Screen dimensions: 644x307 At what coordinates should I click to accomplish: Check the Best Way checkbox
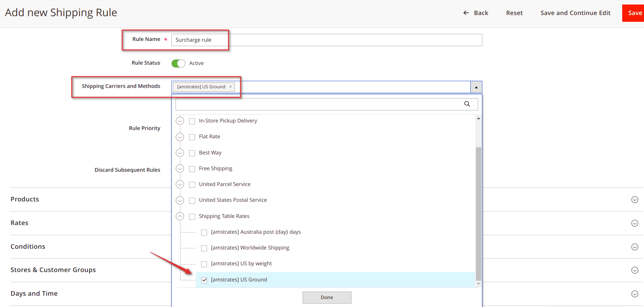(192, 153)
